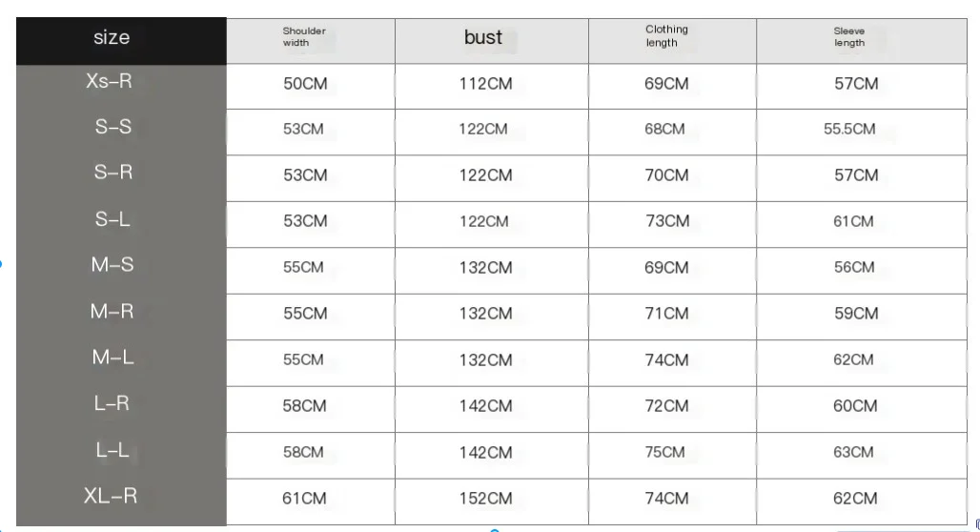Select the Shoulder width column header

tap(311, 41)
